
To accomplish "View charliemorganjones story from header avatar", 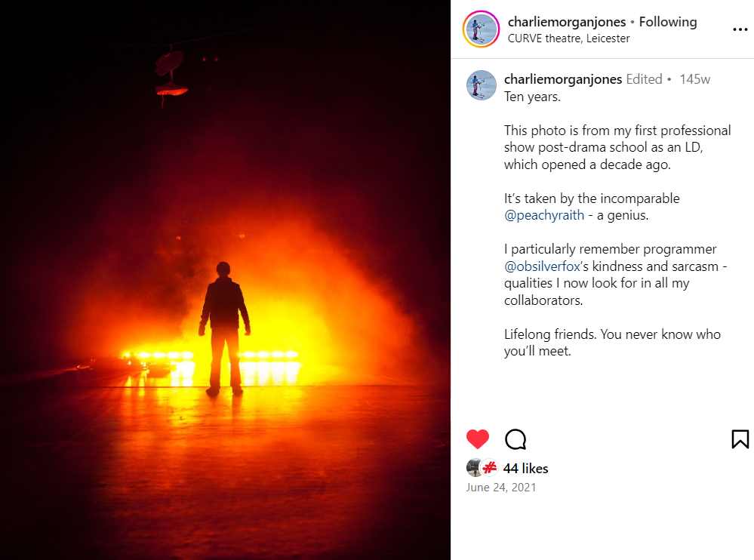I will tap(481, 29).
